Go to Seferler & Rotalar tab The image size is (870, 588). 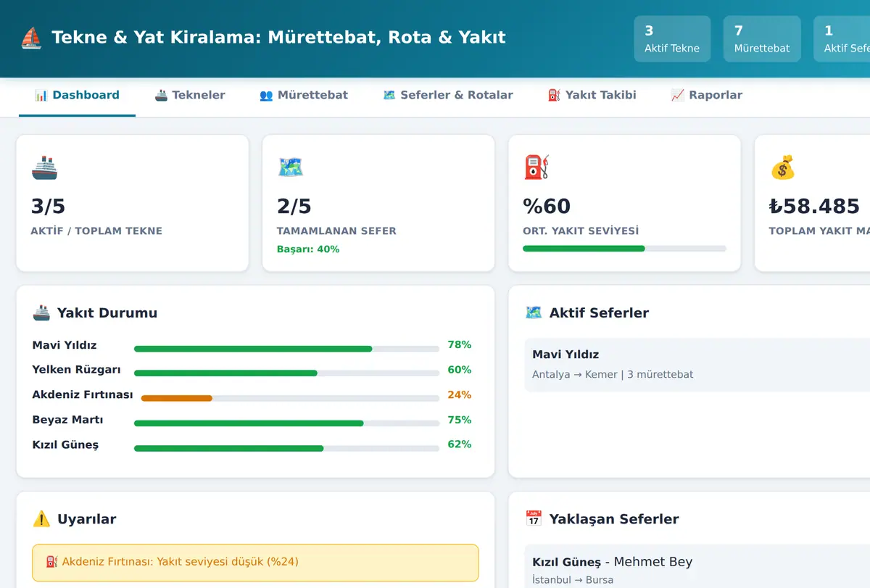pos(448,95)
